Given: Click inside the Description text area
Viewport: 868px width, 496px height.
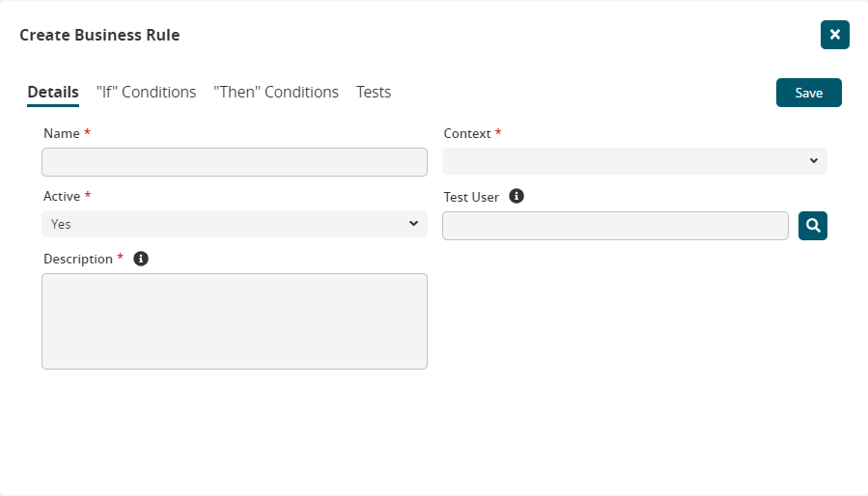Looking at the screenshot, I should [x=235, y=320].
